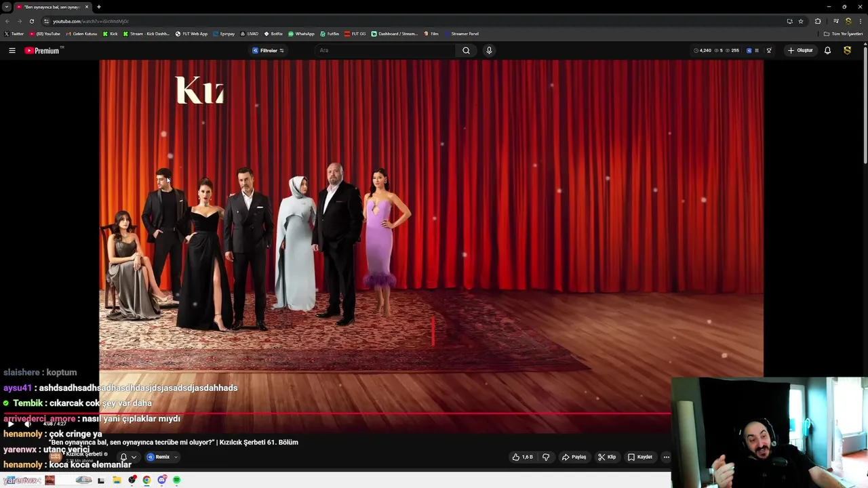Create a clip with the Klip button
Viewport: 868px width, 488px height.
tap(606, 457)
